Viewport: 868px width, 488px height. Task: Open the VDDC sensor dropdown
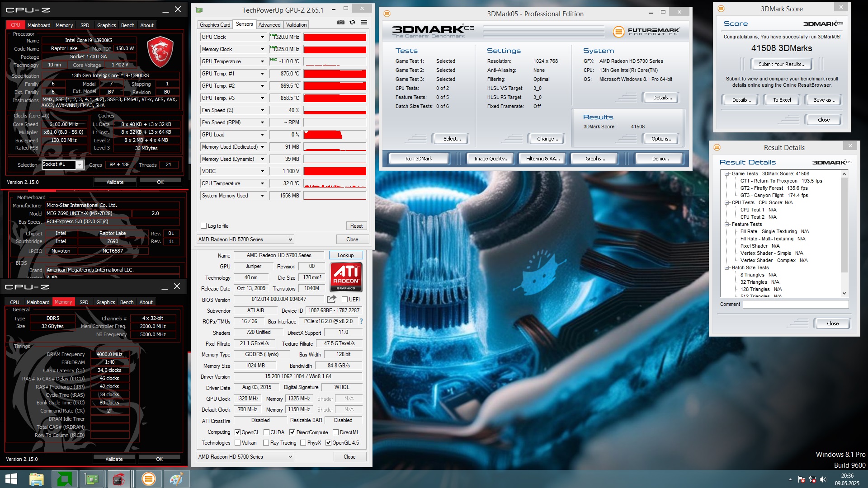262,171
